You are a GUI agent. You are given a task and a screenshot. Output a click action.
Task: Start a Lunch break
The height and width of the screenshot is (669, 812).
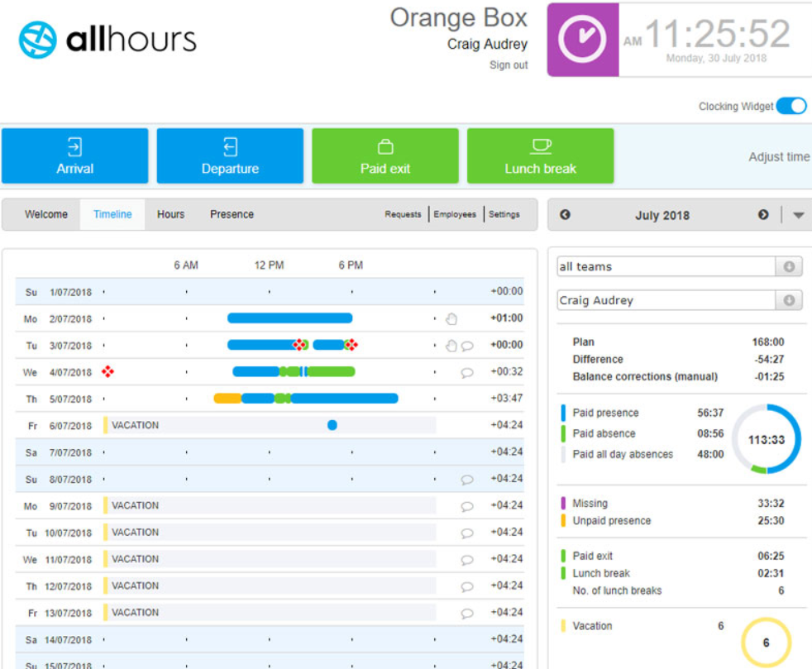tap(541, 155)
